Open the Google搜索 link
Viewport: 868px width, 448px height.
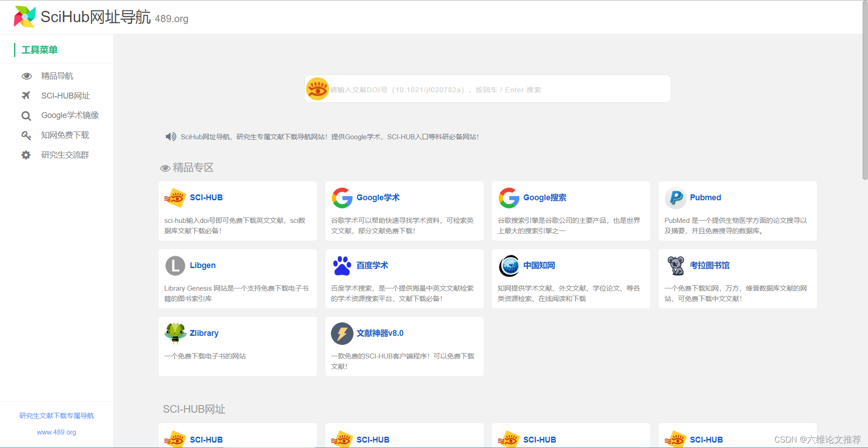point(545,198)
